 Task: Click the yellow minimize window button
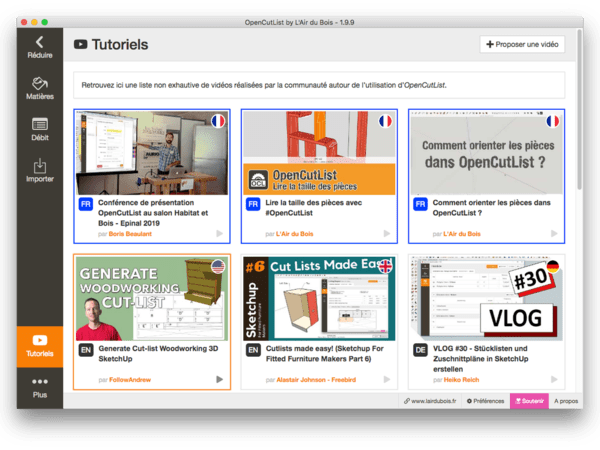click(34, 22)
